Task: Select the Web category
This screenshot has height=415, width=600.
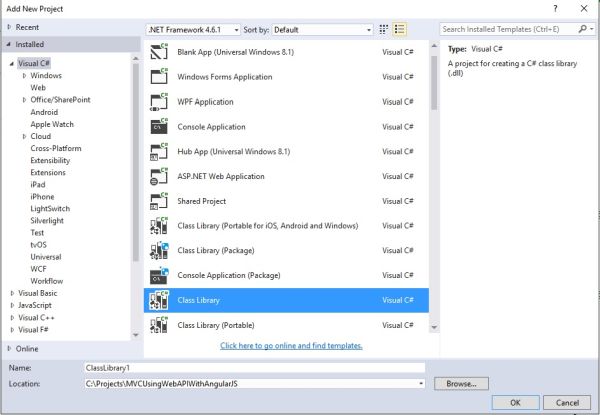Action: 38,88
